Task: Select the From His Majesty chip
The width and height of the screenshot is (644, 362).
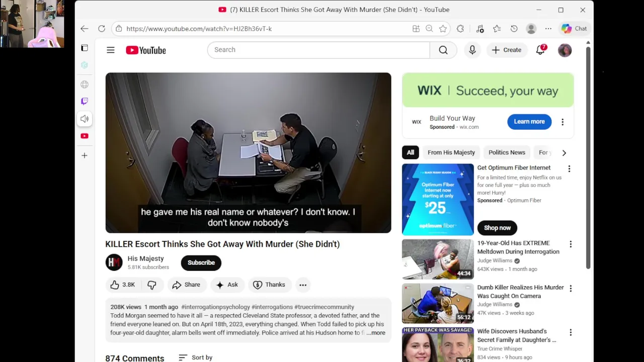Action: click(x=451, y=152)
